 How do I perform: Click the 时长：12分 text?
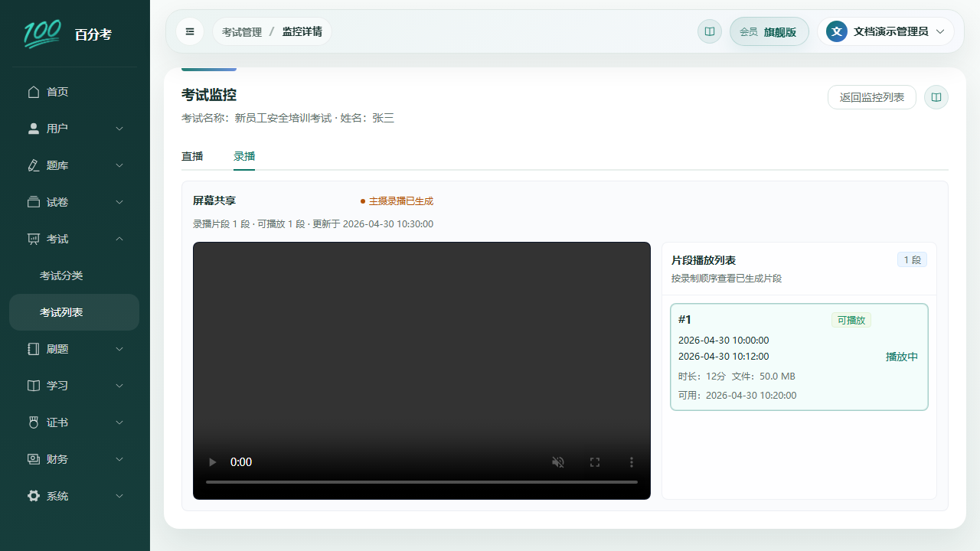pyautogui.click(x=702, y=377)
